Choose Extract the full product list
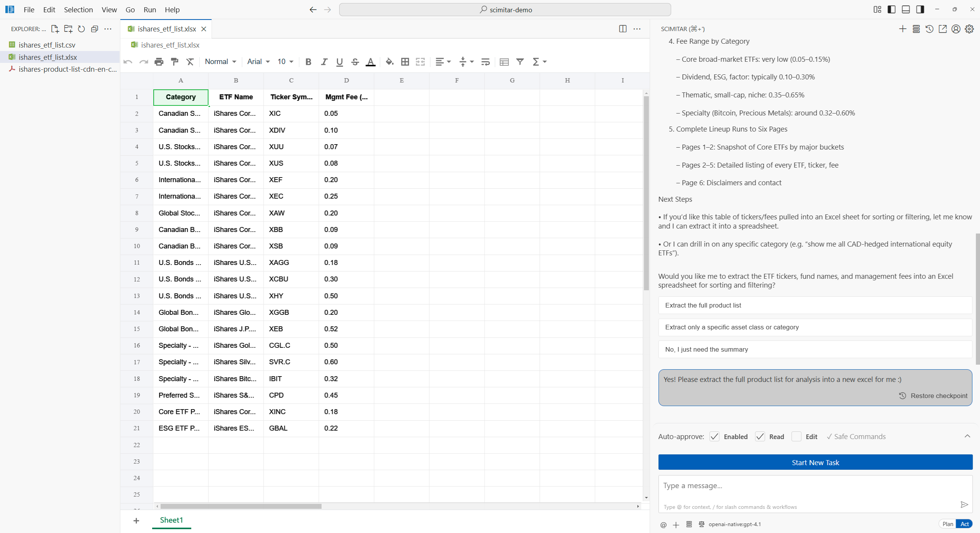The width and height of the screenshot is (980, 533). pyautogui.click(x=815, y=305)
